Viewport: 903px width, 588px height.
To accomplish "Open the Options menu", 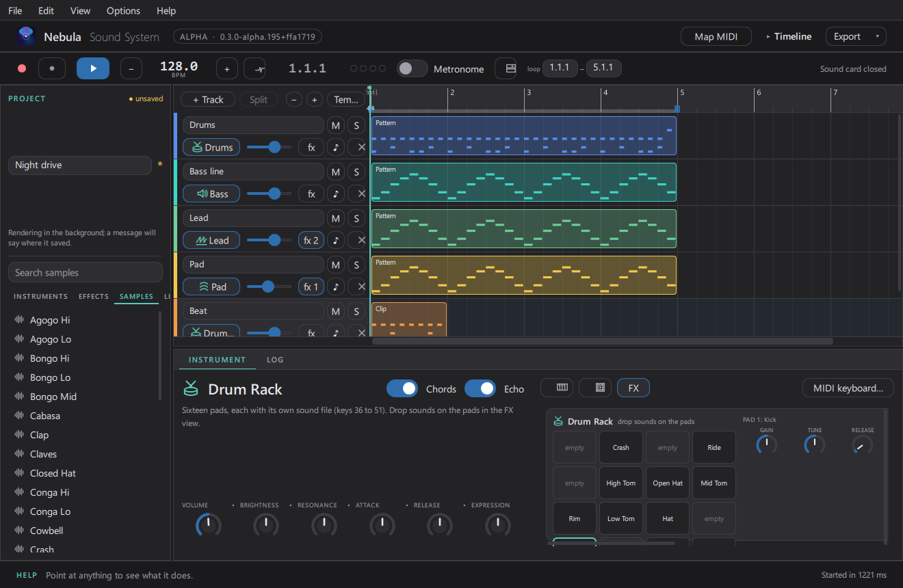I will 123,10.
